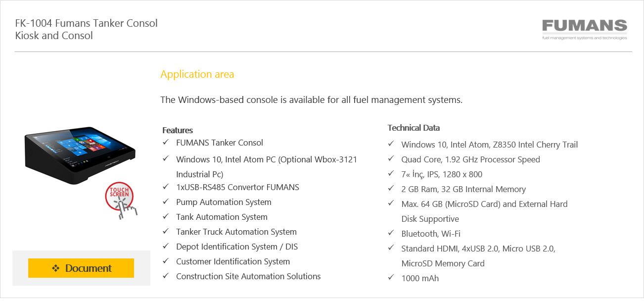Click checkmark beside "Pump Automation System"

(x=166, y=202)
